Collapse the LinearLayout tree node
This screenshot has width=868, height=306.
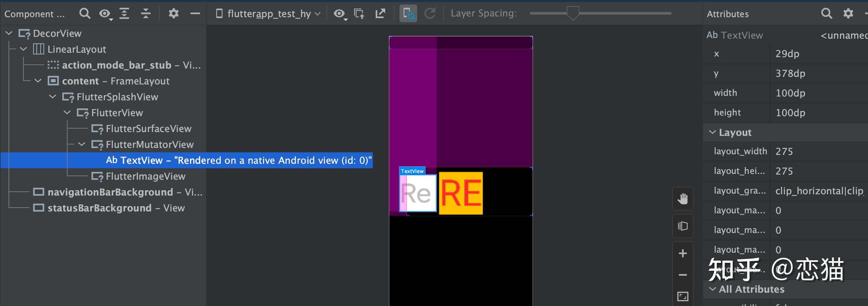point(23,49)
